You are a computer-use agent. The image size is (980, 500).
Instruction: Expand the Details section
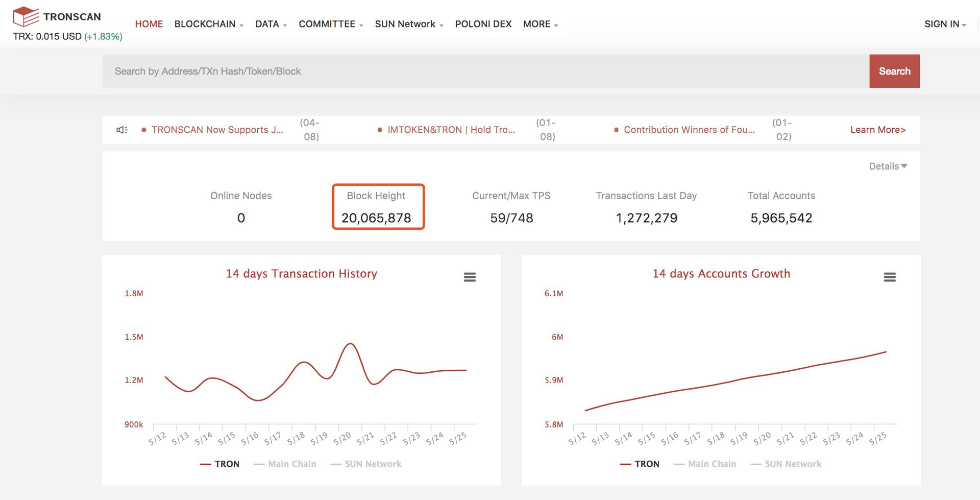point(888,166)
